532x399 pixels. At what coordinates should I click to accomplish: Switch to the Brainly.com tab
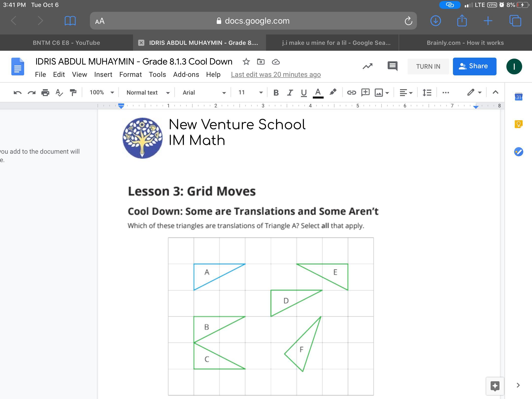click(465, 43)
